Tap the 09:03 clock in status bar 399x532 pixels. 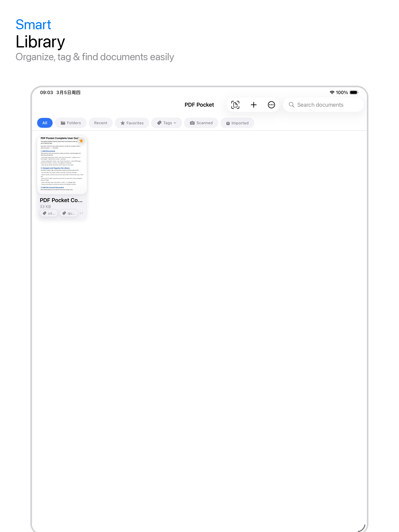point(46,92)
